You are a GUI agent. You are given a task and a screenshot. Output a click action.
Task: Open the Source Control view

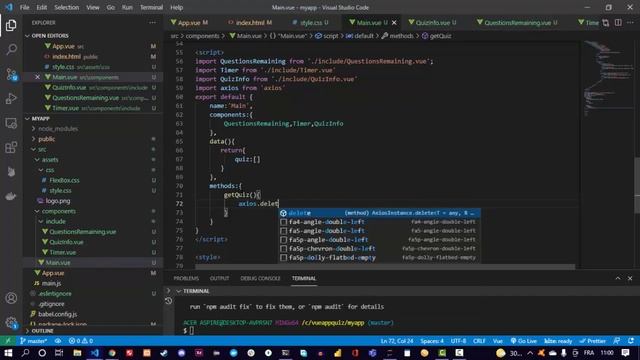(x=11, y=74)
